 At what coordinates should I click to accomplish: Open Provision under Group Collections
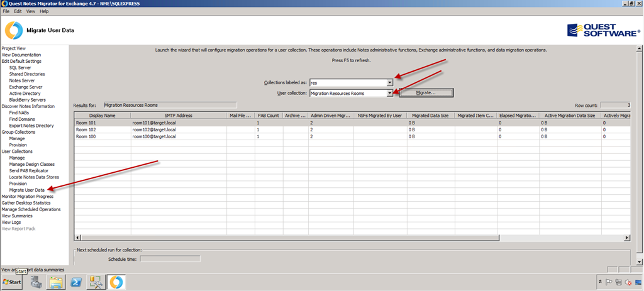tap(18, 145)
